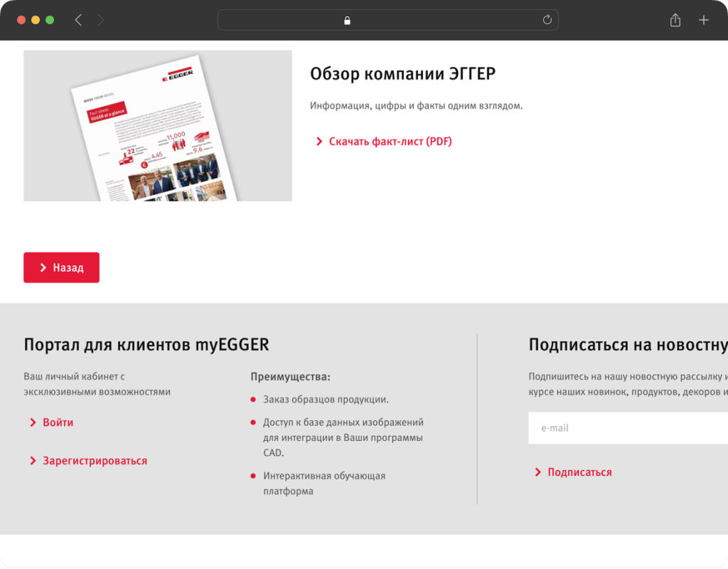The width and height of the screenshot is (728, 569).
Task: Click the padlock icon in the address bar
Action: [347, 21]
